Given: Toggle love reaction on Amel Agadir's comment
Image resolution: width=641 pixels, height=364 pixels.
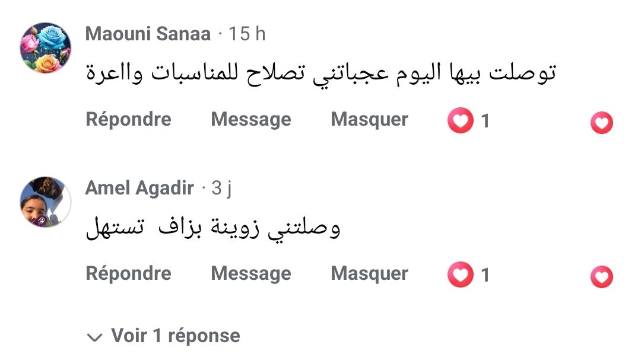Looking at the screenshot, I should tap(601, 277).
